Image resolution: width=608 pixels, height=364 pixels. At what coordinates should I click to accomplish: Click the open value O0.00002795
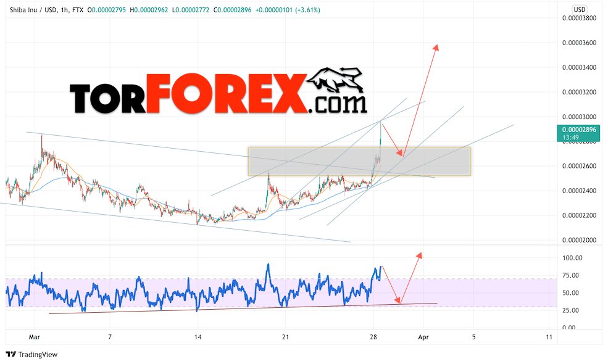coord(106,10)
